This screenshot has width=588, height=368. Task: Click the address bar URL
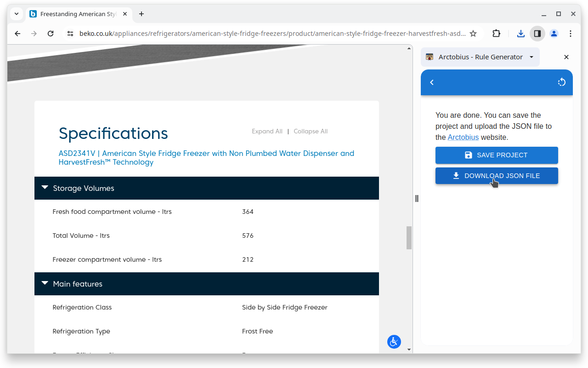(x=272, y=34)
